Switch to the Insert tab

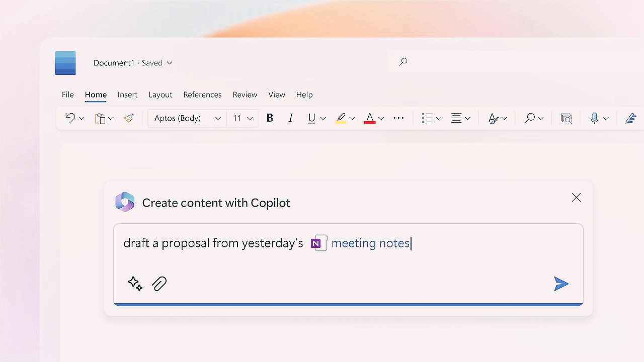pyautogui.click(x=127, y=95)
